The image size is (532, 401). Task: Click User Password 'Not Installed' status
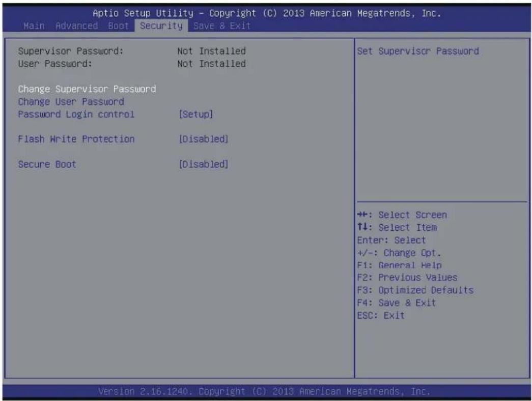tap(211, 64)
